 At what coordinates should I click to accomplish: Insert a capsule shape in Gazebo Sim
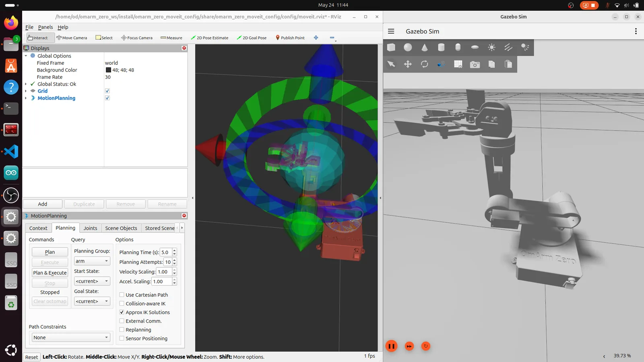point(458,47)
